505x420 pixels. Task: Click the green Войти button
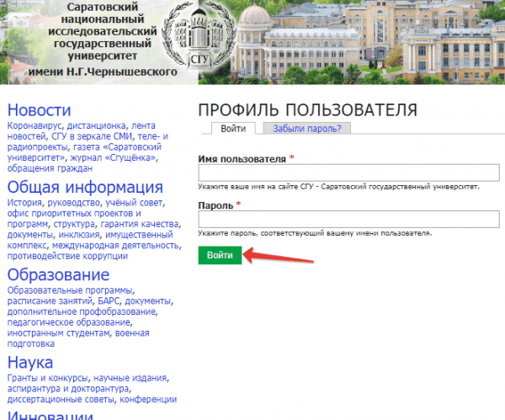(220, 255)
